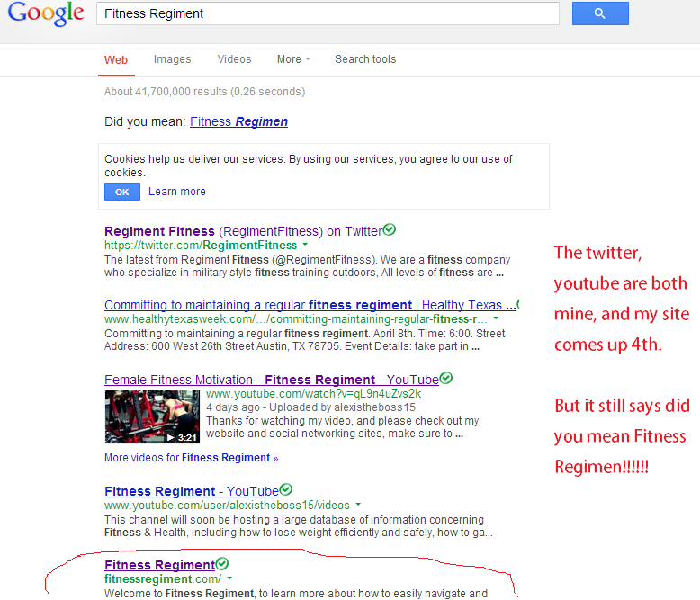Expand dropdown arrow next to healthytexasweek.com URL
The image size is (700, 600).
pos(496,318)
